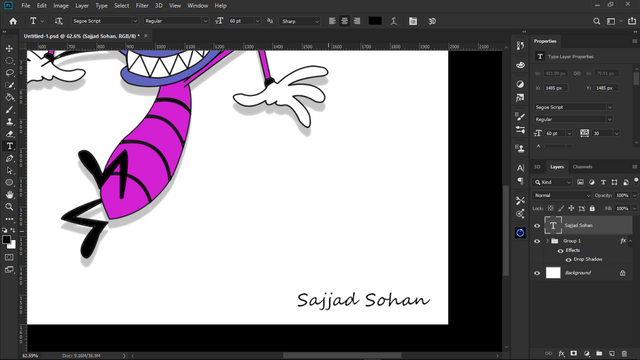The image size is (640, 360).
Task: Select the Quick Selection tool
Action: (9, 85)
